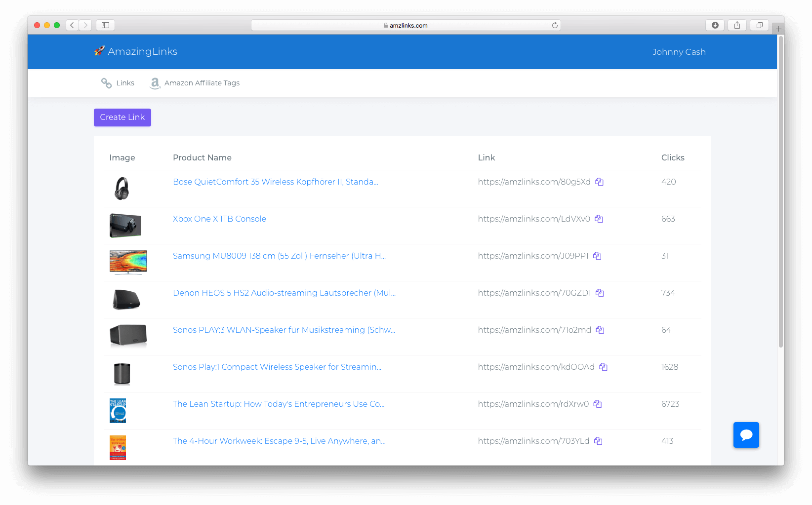Copy the Bose QuietComfort link amzlinks.com/80g5Xd

[599, 182]
